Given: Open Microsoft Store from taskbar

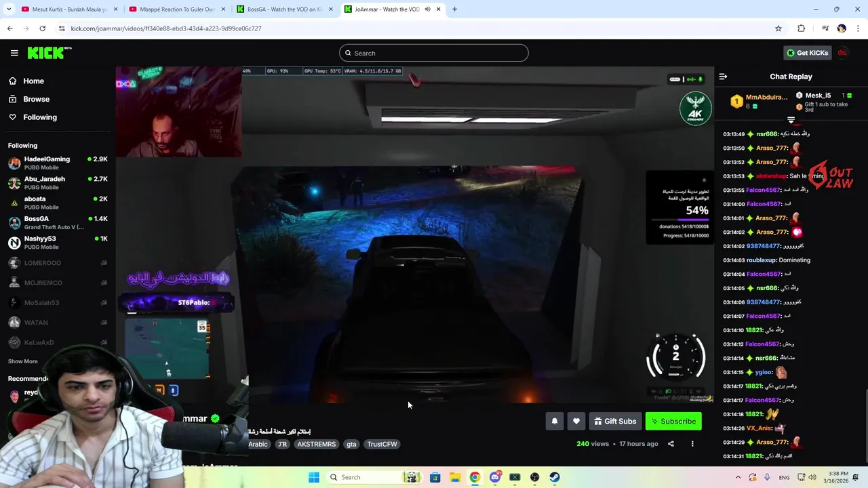Looking at the screenshot, I should (x=435, y=477).
